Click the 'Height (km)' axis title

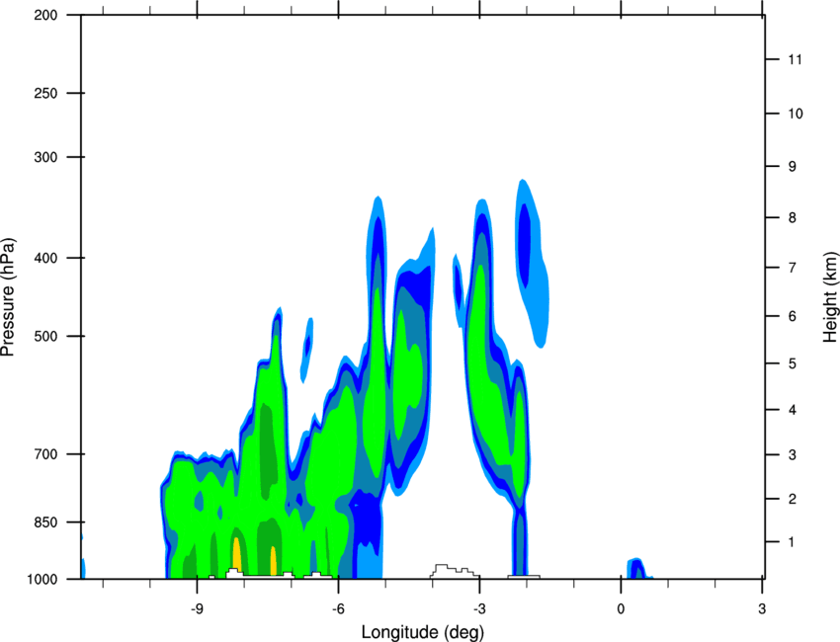point(830,297)
